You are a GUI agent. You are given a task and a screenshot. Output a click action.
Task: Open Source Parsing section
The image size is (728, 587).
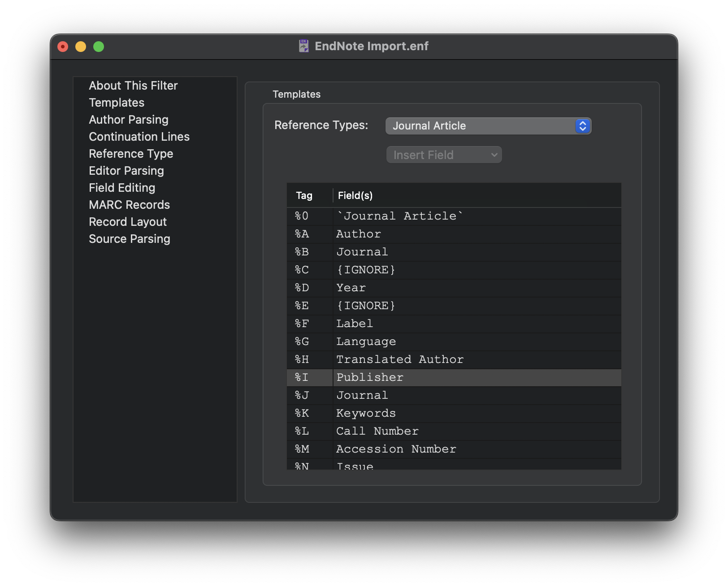click(130, 239)
